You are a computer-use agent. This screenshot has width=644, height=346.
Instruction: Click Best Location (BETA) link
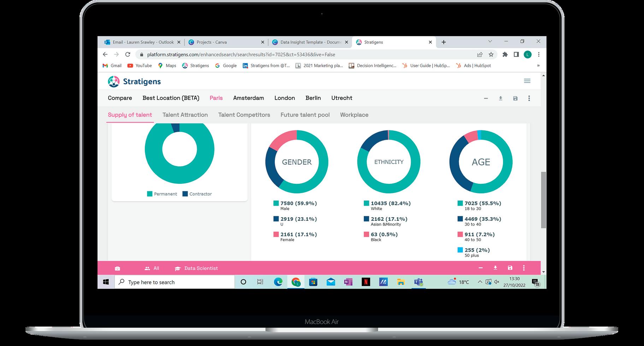coord(171,98)
